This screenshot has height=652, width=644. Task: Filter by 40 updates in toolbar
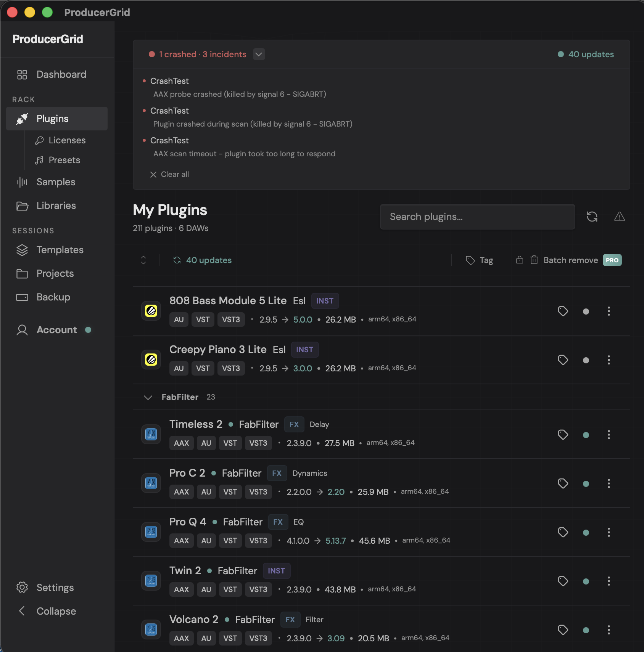203,260
